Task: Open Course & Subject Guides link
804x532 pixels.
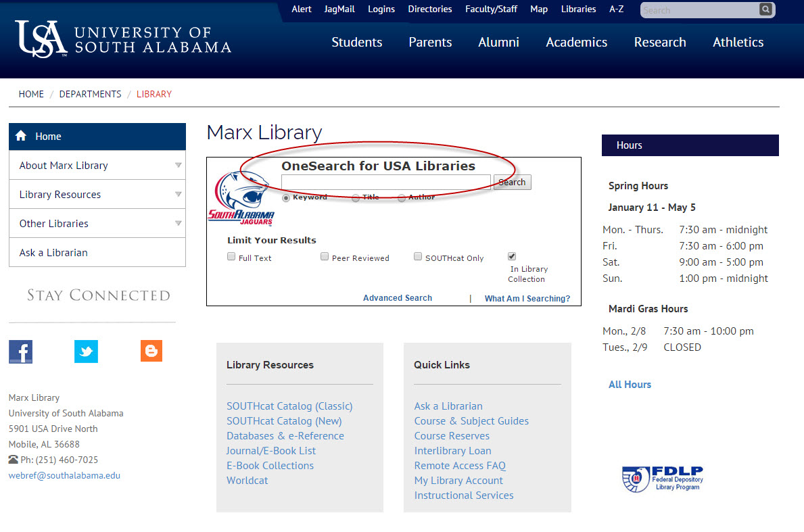Action: pyautogui.click(x=471, y=420)
